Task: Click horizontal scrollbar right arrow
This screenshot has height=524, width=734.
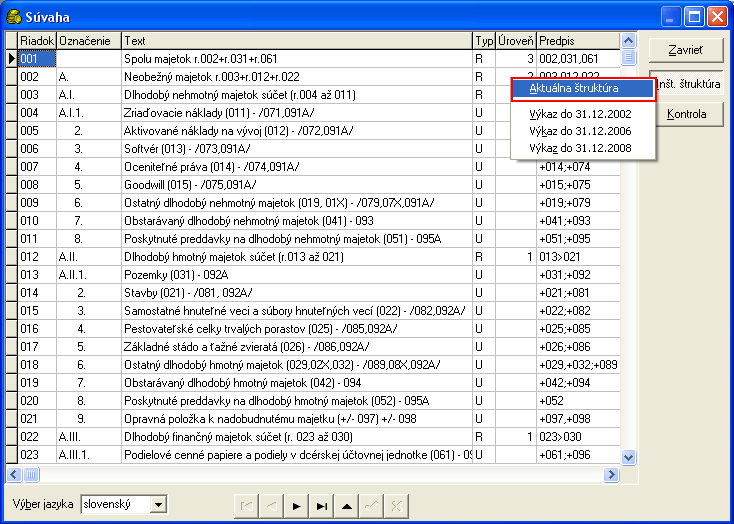Action: 611,474
